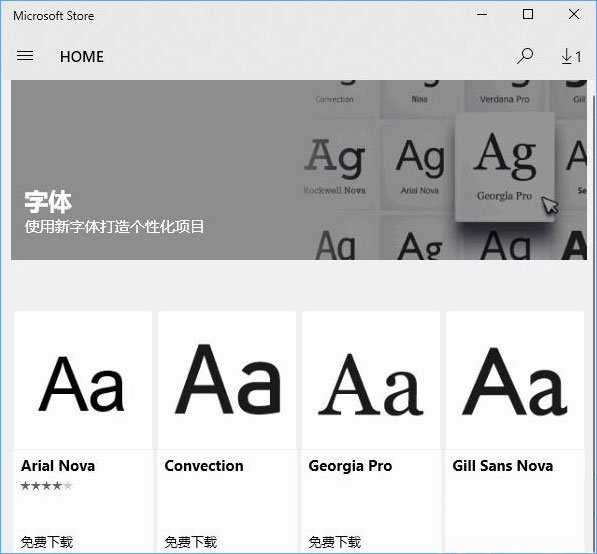Viewport: 597px width, 554px height.
Task: Open the hamburger navigation menu
Action: pyautogui.click(x=25, y=56)
